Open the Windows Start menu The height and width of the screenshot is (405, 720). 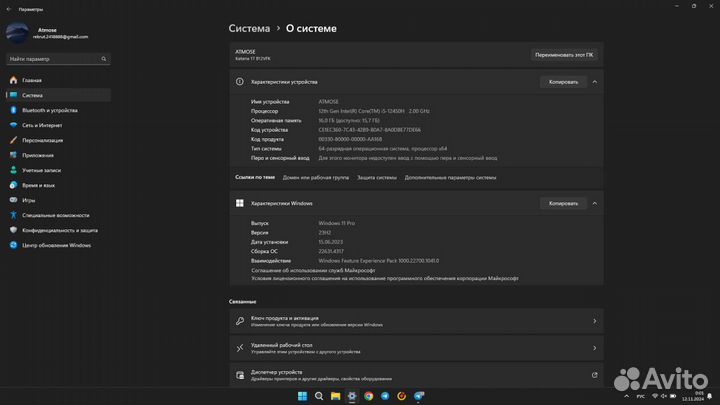(302, 396)
